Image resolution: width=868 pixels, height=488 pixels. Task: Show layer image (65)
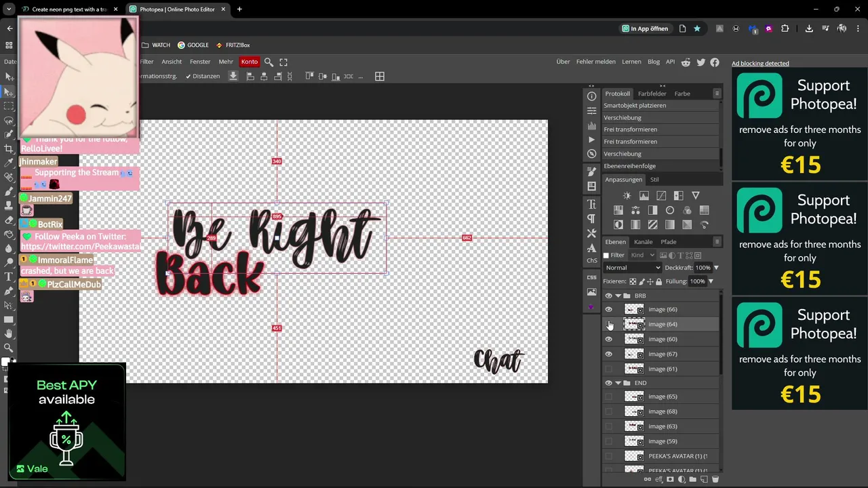[x=608, y=396]
